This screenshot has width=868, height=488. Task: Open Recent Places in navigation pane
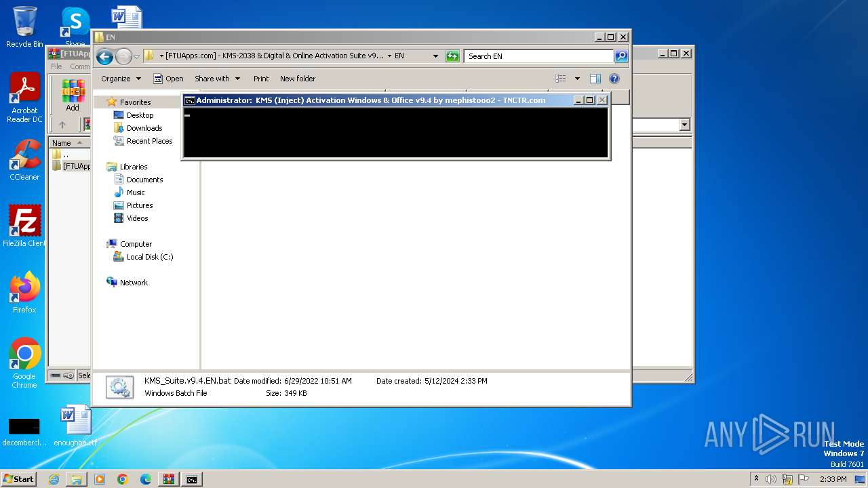pos(143,141)
